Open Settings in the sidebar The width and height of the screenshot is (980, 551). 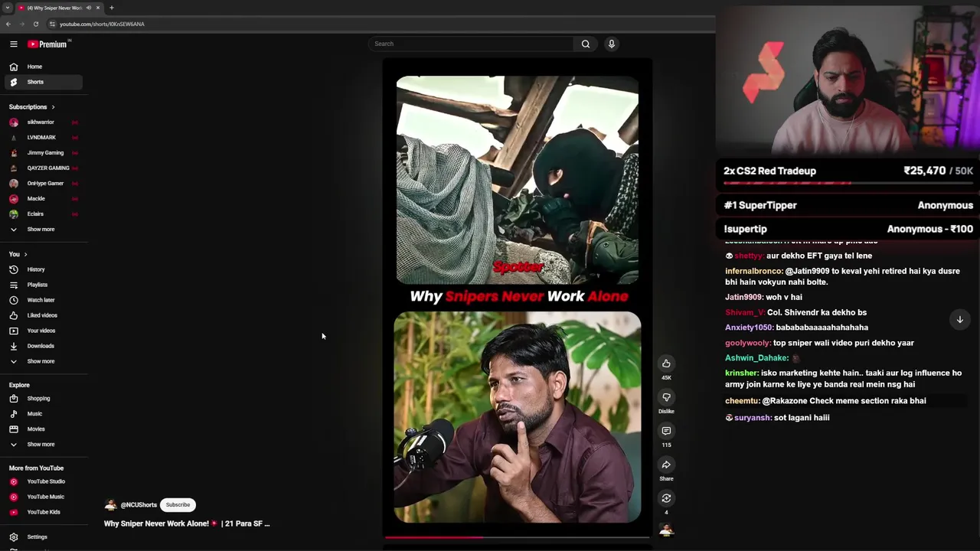click(x=44, y=537)
